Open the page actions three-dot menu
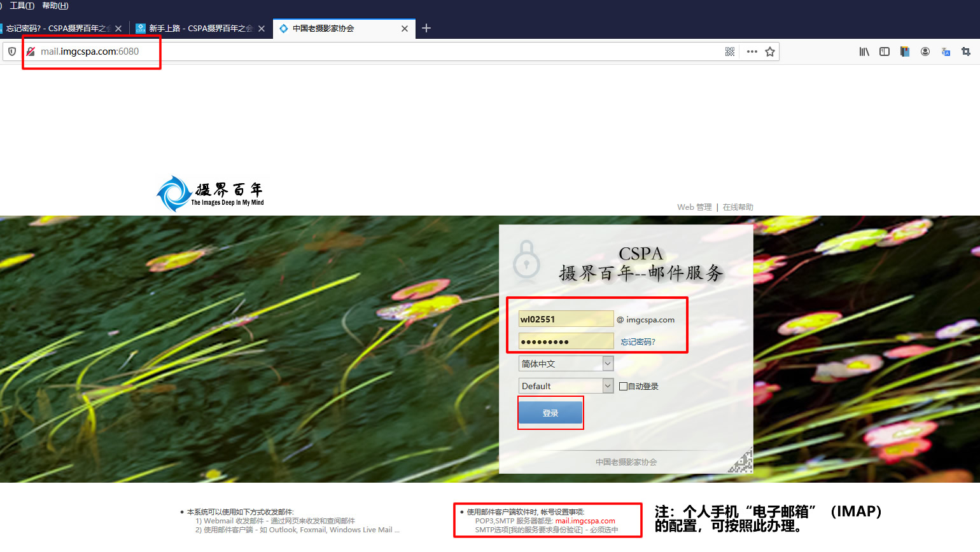The image size is (980, 552). tap(752, 52)
